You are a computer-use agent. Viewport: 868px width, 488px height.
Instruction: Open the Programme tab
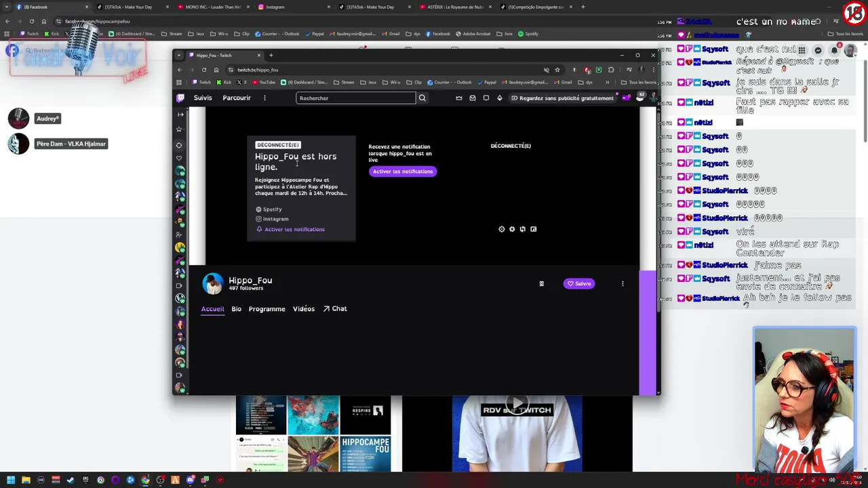click(267, 309)
